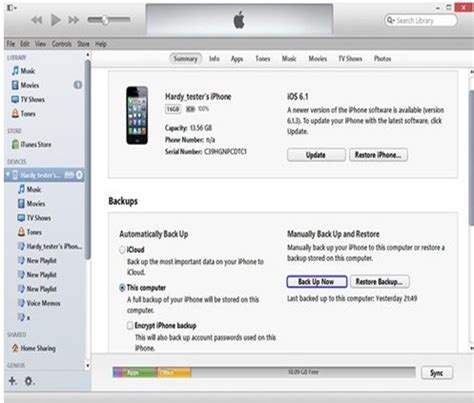Click the serial number C39HGNPCDTC1 text
The image size is (474, 403).
225,152
